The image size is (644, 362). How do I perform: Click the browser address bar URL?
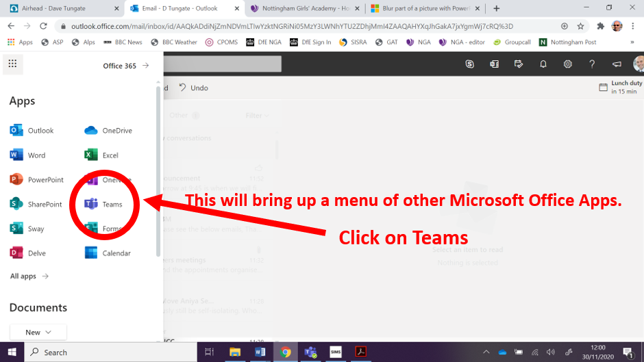point(292,26)
